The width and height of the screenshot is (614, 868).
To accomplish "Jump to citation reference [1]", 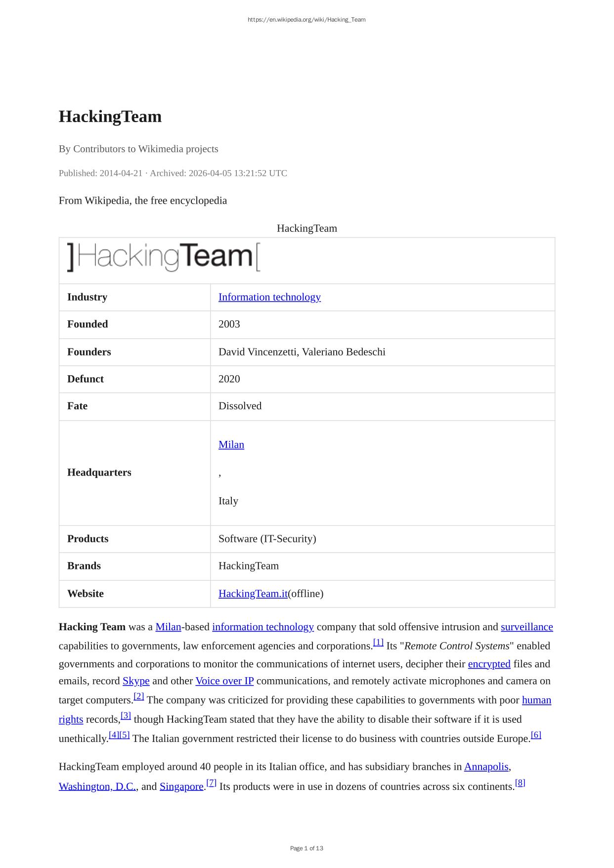I will (378, 642).
